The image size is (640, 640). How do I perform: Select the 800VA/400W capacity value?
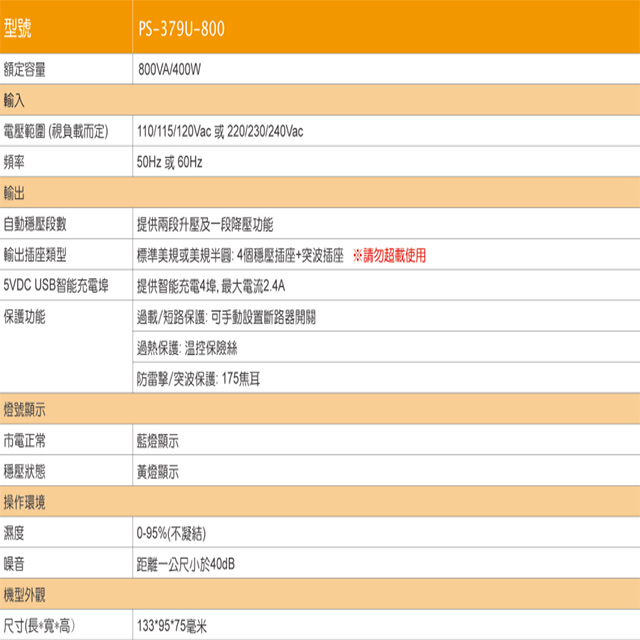click(x=169, y=69)
